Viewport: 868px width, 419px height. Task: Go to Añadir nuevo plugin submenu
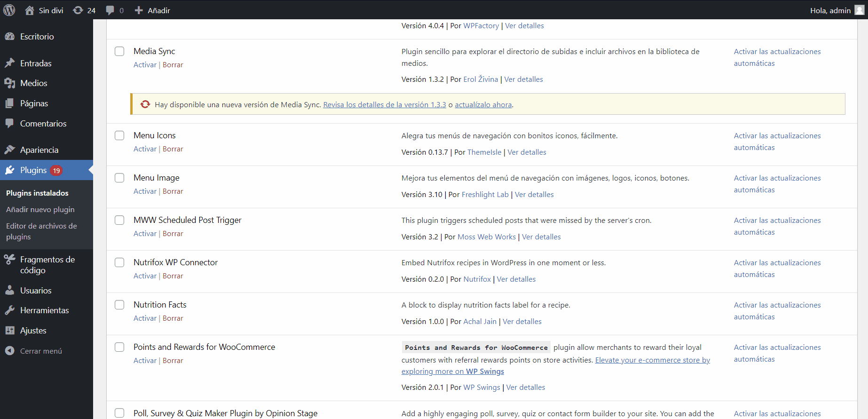click(40, 210)
